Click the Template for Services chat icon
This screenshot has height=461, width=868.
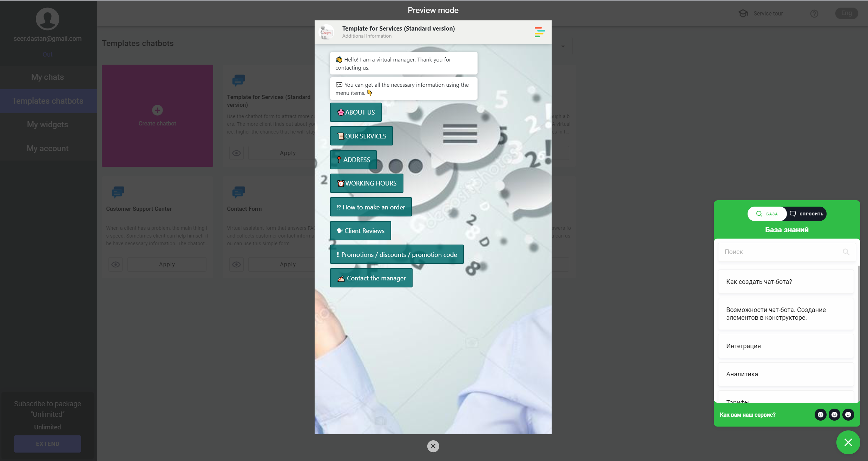click(239, 80)
